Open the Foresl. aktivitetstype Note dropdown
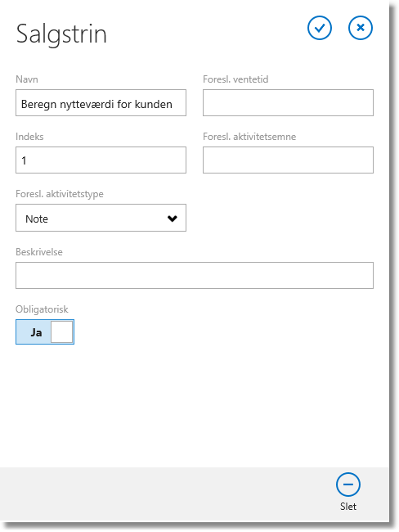This screenshot has height=532, width=399. (101, 218)
